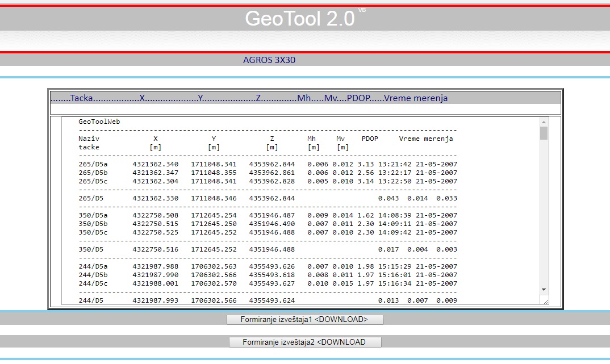Place cursor on the 265/D5a measurement row
This screenshot has height=364, width=610.
tap(268, 164)
